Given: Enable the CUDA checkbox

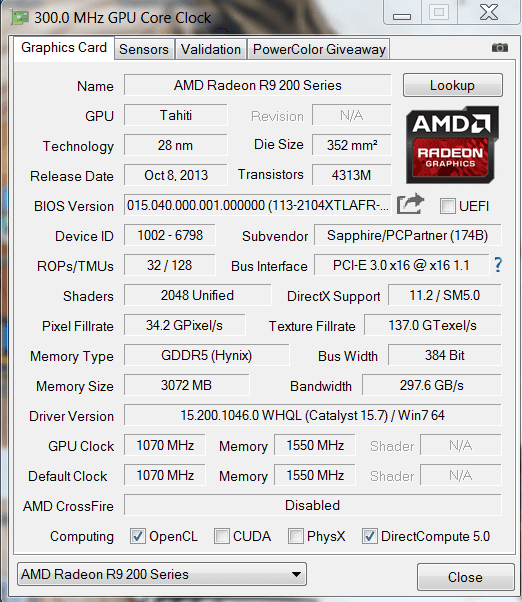Looking at the screenshot, I should point(221,536).
